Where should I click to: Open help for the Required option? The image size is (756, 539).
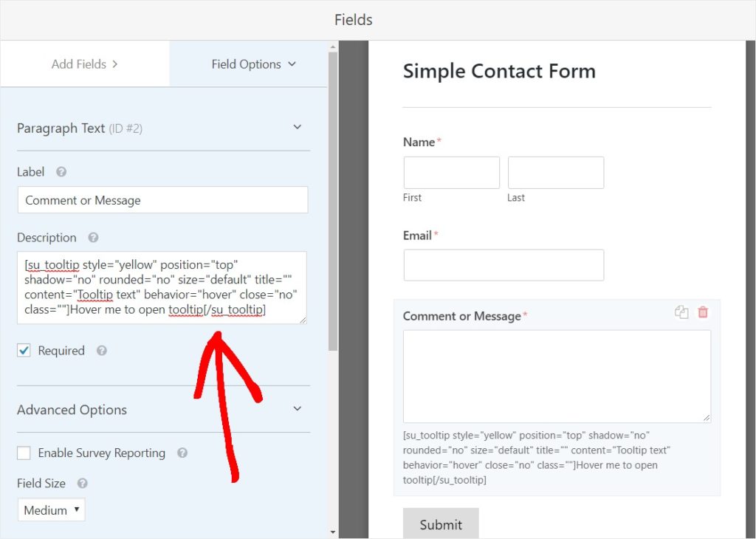pos(100,351)
